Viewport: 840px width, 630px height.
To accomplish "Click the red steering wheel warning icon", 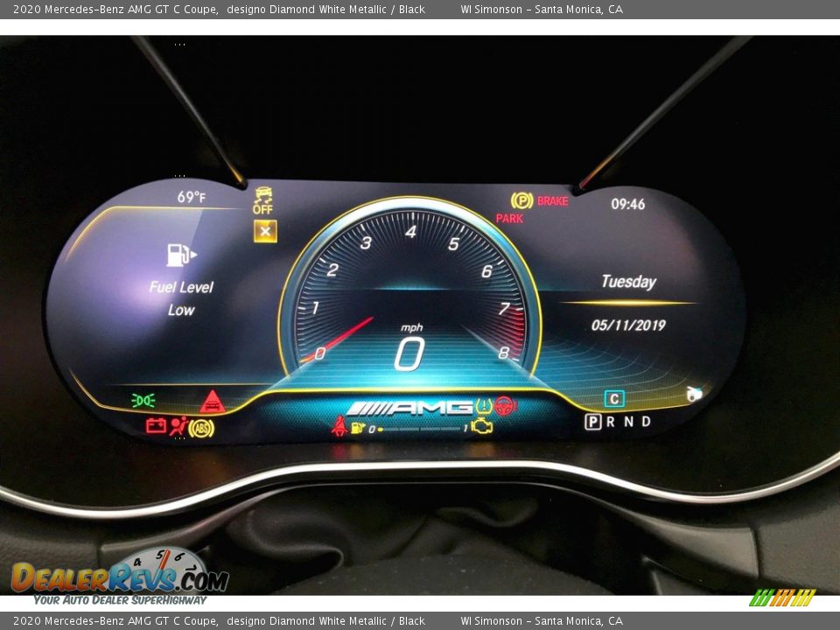I will pos(505,406).
